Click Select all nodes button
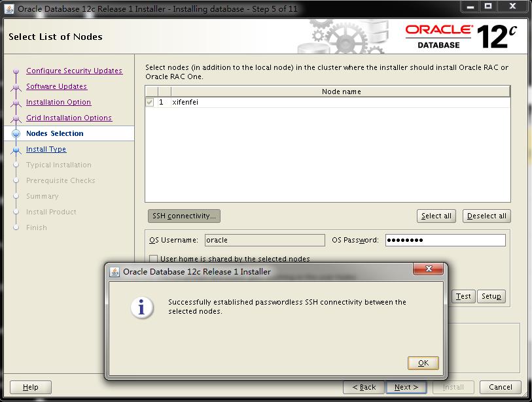 pyautogui.click(x=436, y=216)
